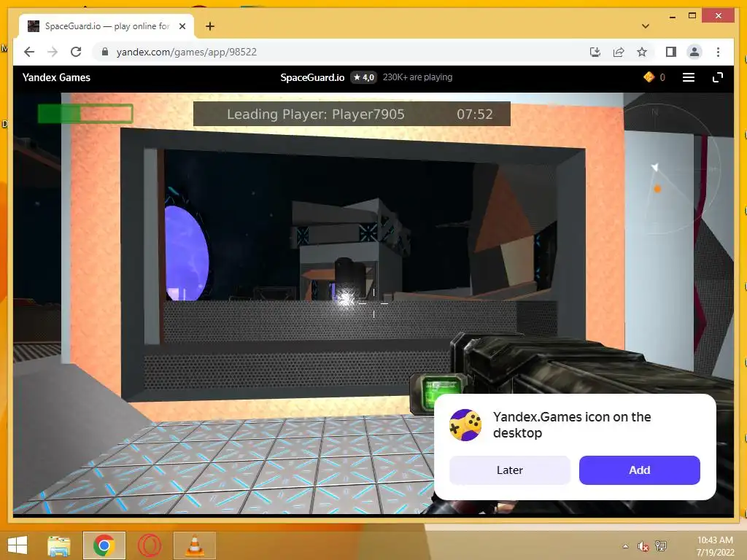Open the Windows Start button
This screenshot has width=747, height=560.
coord(18,545)
